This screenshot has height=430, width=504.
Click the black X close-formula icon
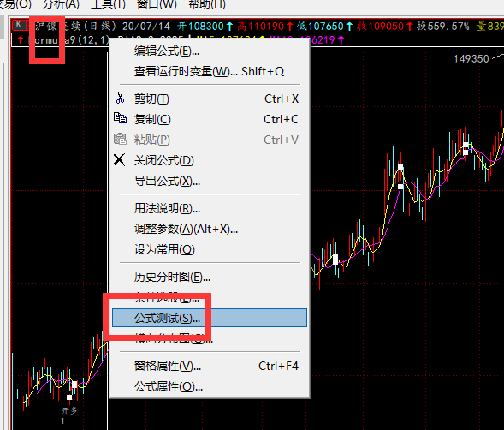click(119, 159)
